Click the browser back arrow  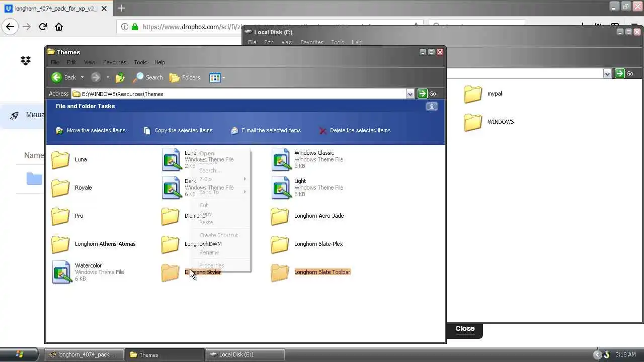[x=10, y=27]
